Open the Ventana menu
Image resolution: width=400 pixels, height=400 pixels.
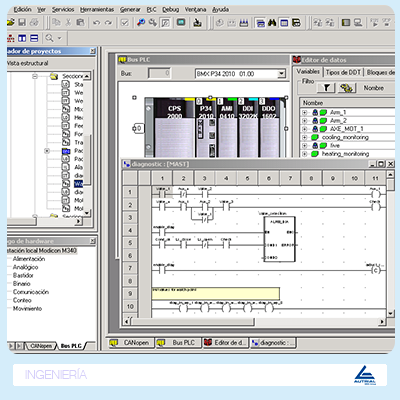point(195,10)
